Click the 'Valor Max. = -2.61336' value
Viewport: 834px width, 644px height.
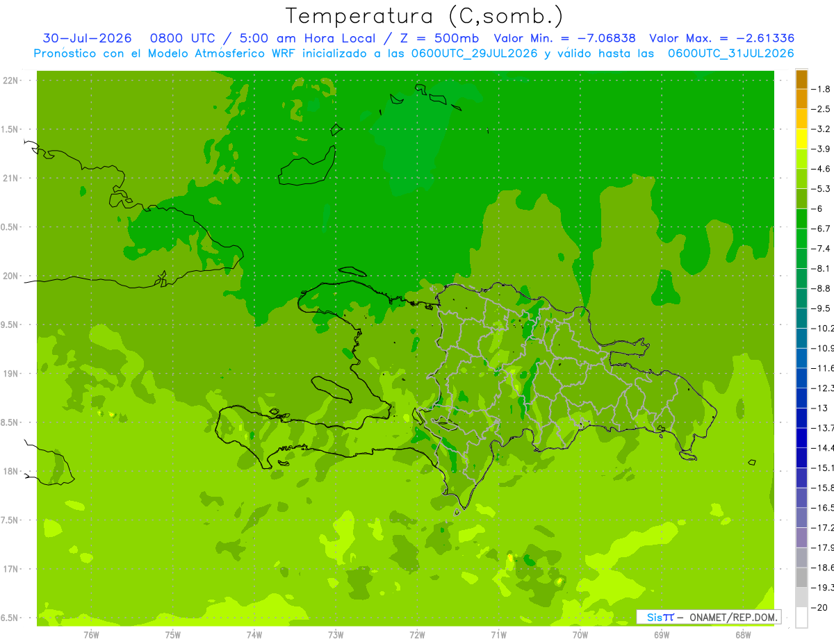[721, 38]
